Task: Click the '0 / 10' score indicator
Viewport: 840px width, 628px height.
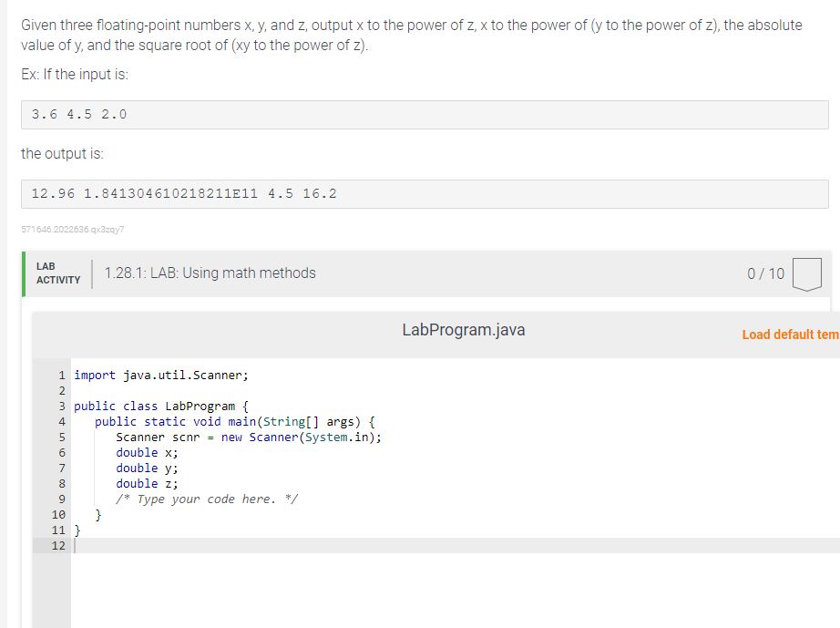Action: pyautogui.click(x=763, y=273)
